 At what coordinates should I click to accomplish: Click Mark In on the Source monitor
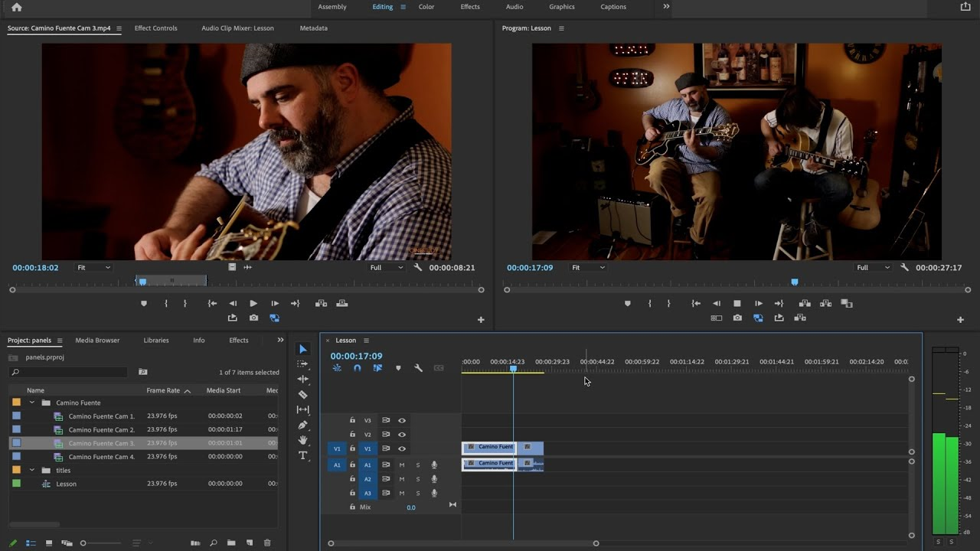point(166,303)
